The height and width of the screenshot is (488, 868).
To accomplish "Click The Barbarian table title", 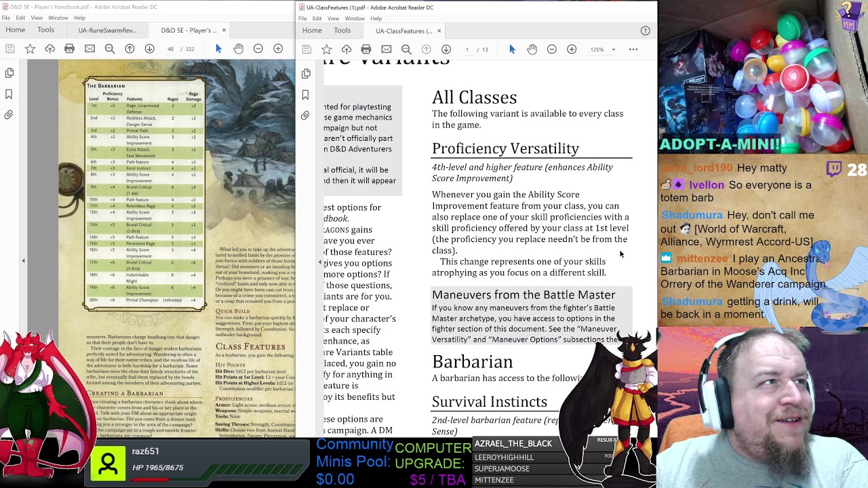I will (106, 86).
